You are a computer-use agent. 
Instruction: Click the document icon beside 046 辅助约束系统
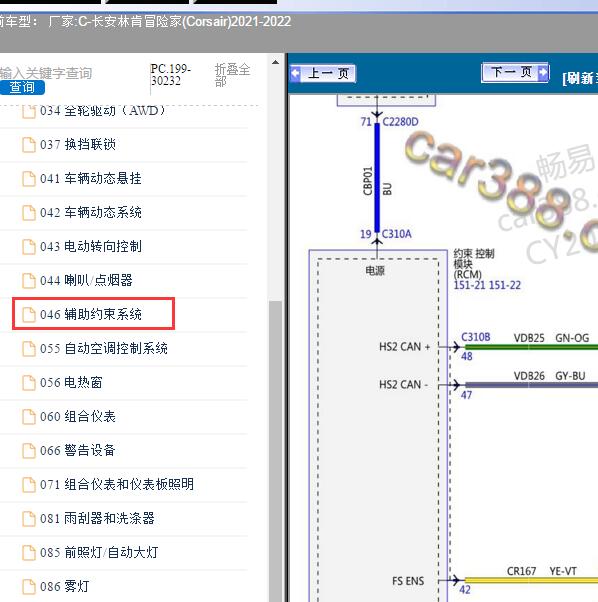[x=29, y=315]
